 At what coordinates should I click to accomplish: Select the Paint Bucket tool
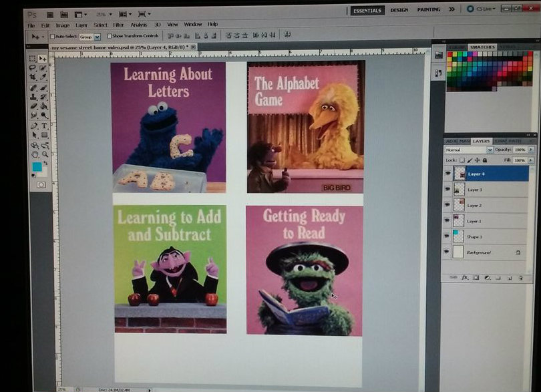44,106
